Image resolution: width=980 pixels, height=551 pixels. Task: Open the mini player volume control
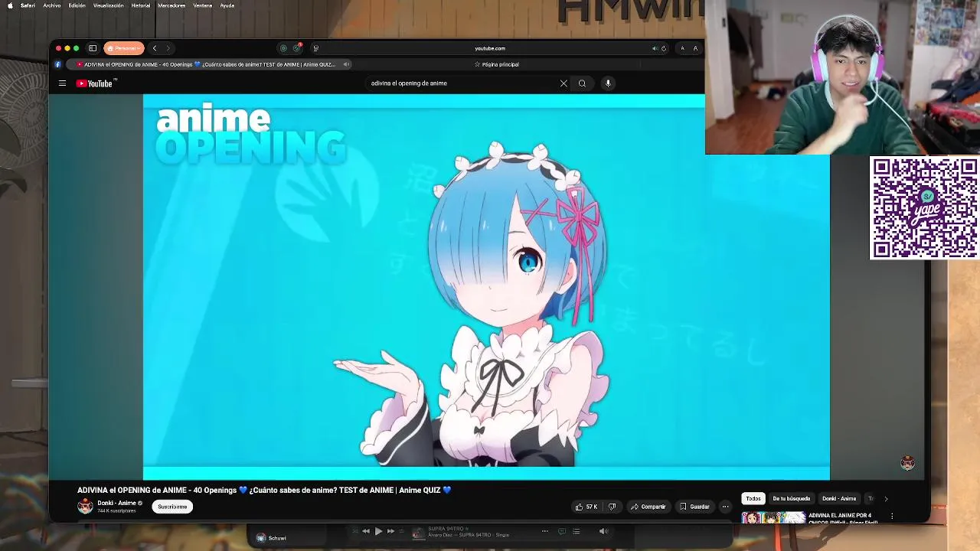point(603,531)
